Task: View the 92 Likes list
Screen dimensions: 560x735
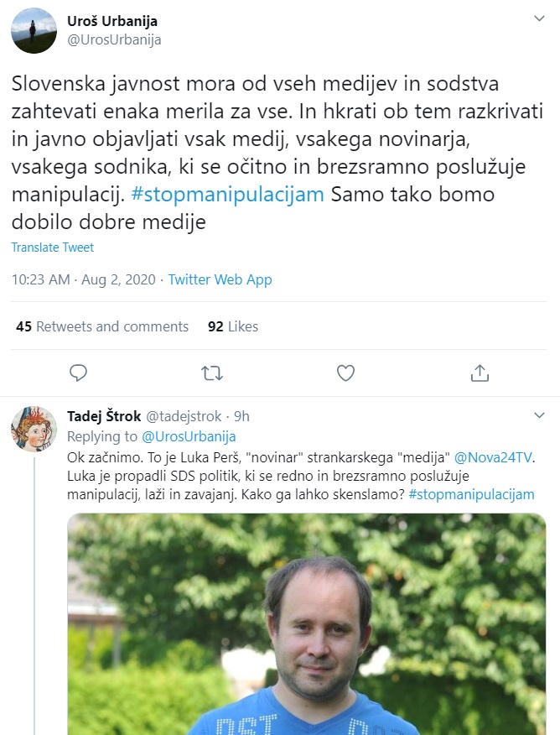Action: click(233, 326)
